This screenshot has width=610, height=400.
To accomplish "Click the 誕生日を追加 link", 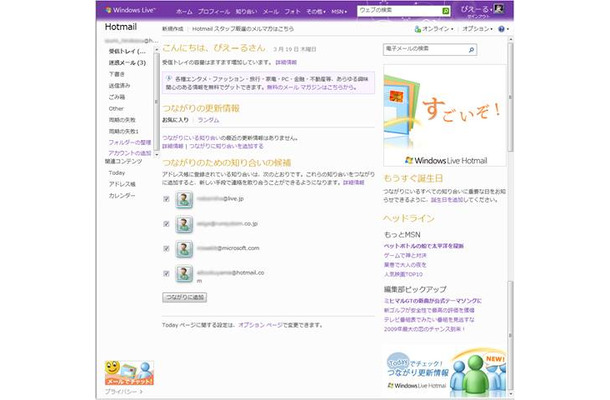I will pyautogui.click(x=447, y=200).
